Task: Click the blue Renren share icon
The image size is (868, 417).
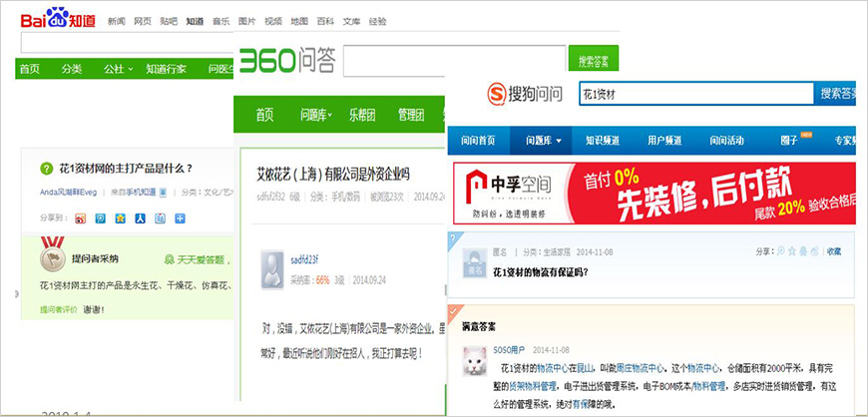Action: tap(140, 218)
